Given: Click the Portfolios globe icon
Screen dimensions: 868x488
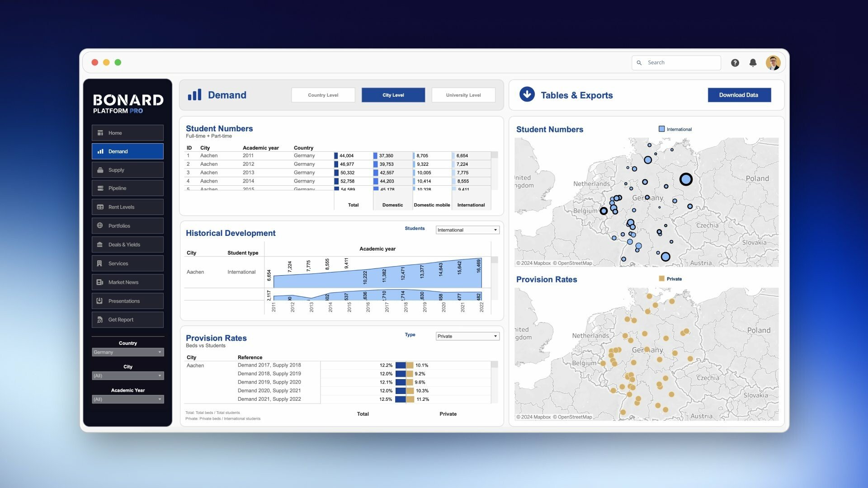Looking at the screenshot, I should click(100, 225).
